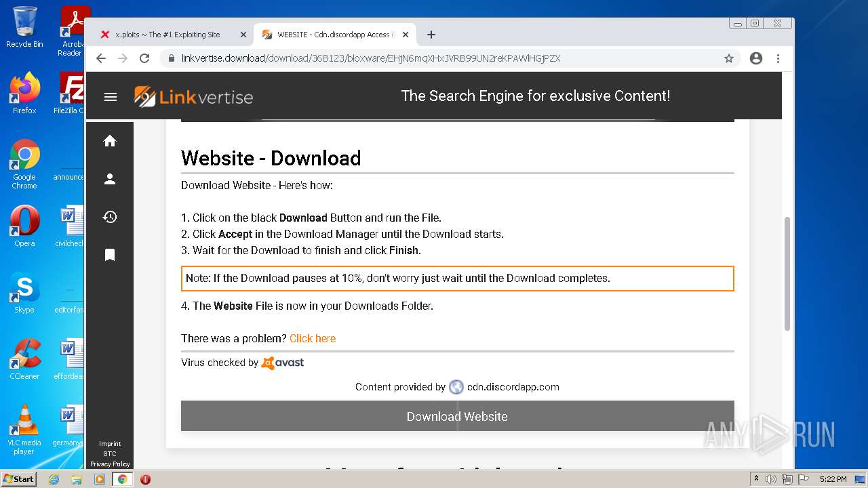Viewport: 868px width, 488px height.
Task: Open the history sidebar icon
Action: pyautogui.click(x=110, y=217)
